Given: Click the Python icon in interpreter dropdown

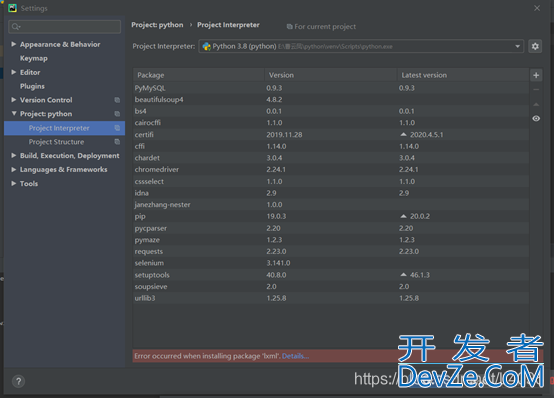Looking at the screenshot, I should pyautogui.click(x=207, y=46).
